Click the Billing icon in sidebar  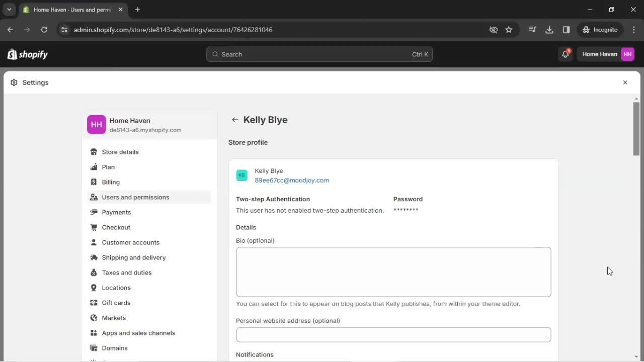94,182
